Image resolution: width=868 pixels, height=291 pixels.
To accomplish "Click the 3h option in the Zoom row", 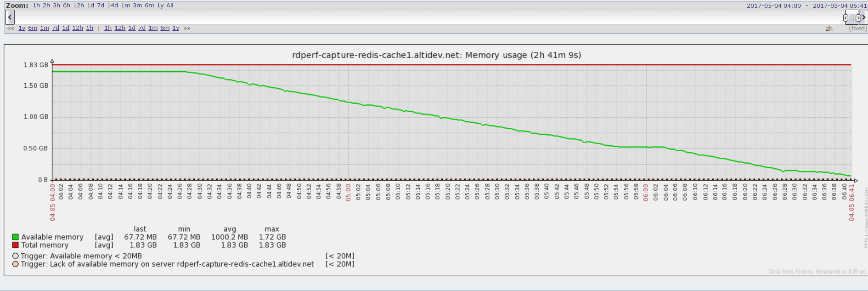I will pos(56,6).
